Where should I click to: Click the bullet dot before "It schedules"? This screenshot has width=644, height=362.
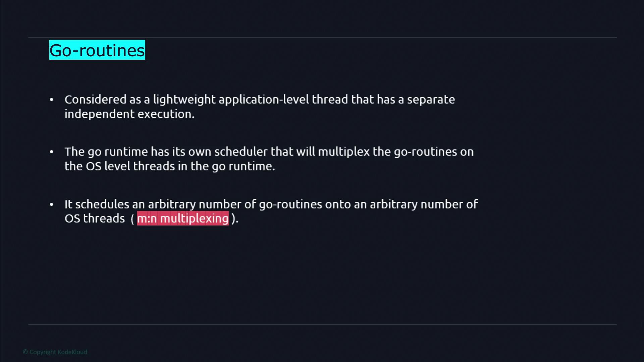click(x=51, y=204)
